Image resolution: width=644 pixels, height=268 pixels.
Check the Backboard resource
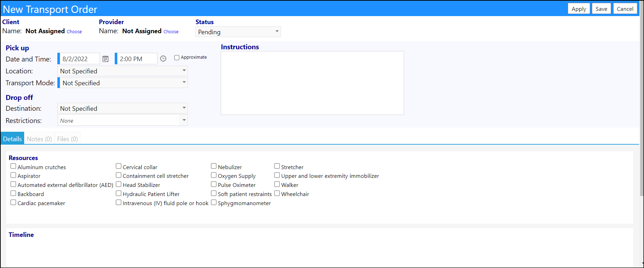pyautogui.click(x=13, y=193)
